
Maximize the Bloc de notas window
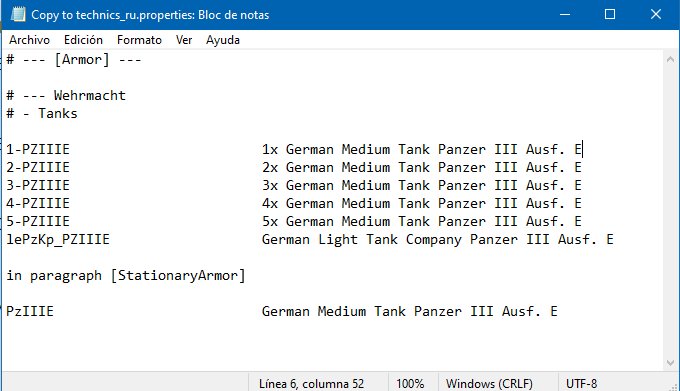pyautogui.click(x=610, y=14)
